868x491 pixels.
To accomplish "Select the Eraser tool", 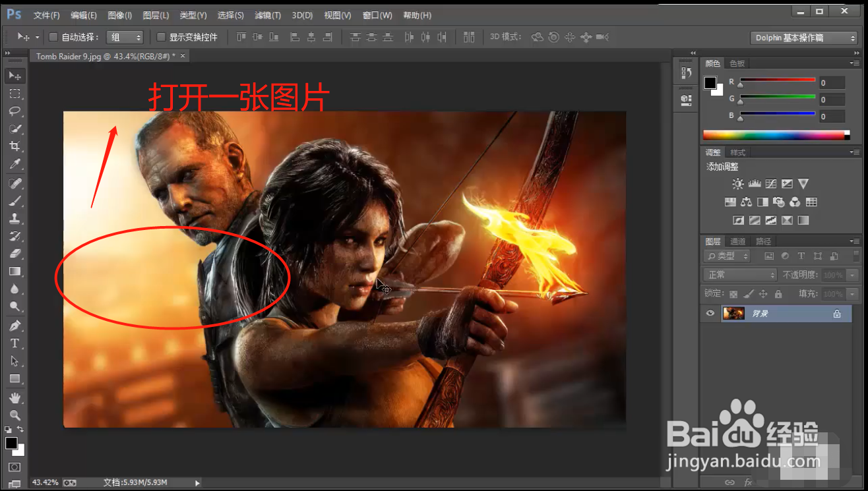I will point(15,253).
